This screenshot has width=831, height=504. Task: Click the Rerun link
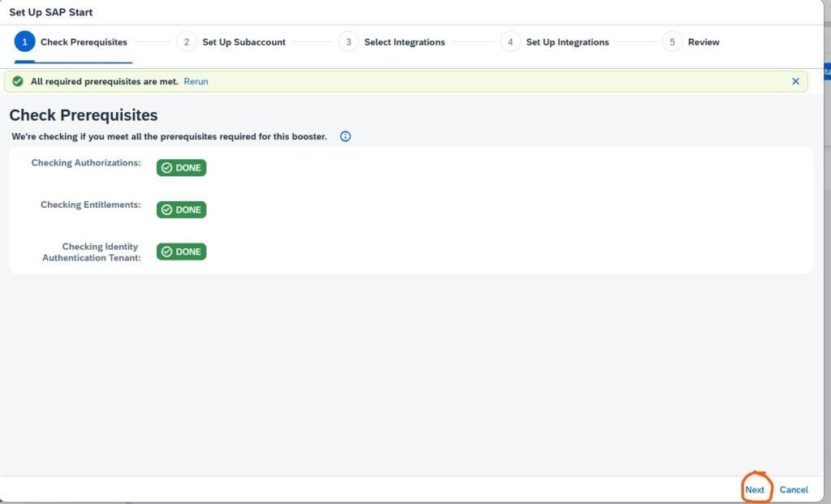(x=196, y=82)
